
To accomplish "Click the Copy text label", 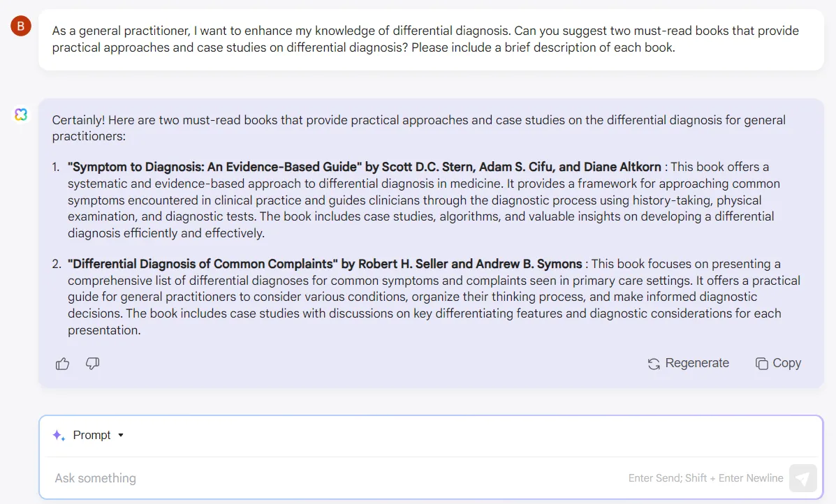I will (787, 364).
